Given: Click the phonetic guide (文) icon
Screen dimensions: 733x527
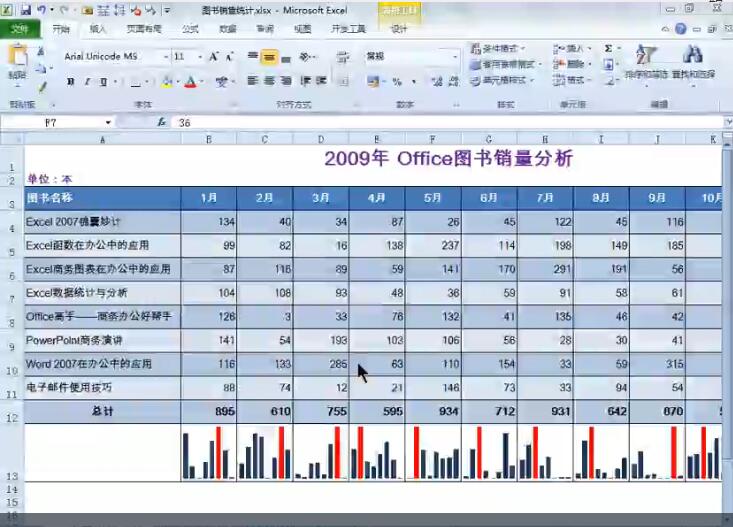Looking at the screenshot, I should pos(221,82).
